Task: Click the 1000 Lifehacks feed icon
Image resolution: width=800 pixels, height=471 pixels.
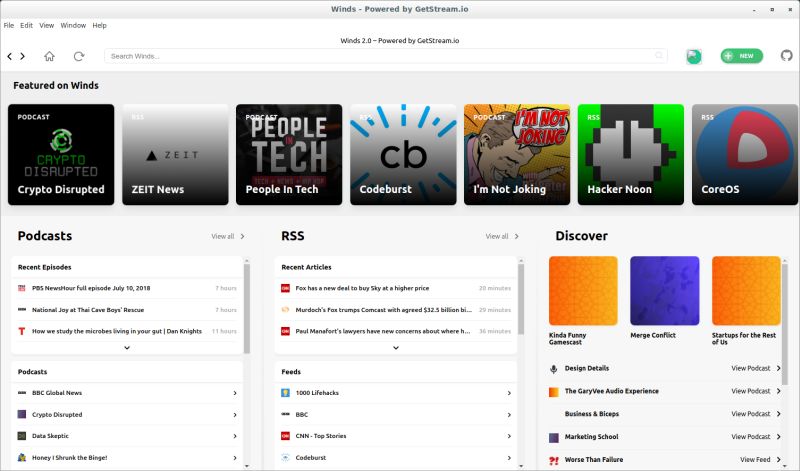Action: (x=285, y=393)
